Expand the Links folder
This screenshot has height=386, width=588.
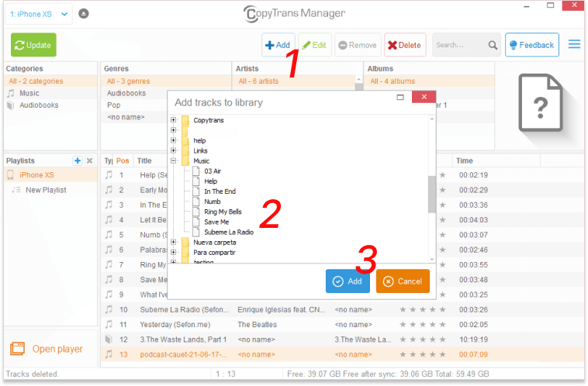tap(173, 150)
